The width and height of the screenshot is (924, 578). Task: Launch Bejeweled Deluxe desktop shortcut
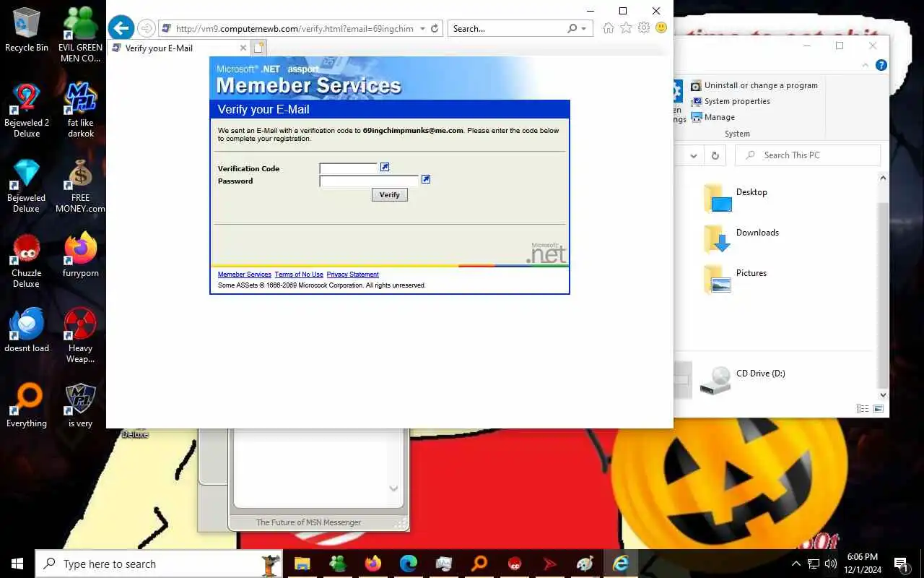click(27, 186)
